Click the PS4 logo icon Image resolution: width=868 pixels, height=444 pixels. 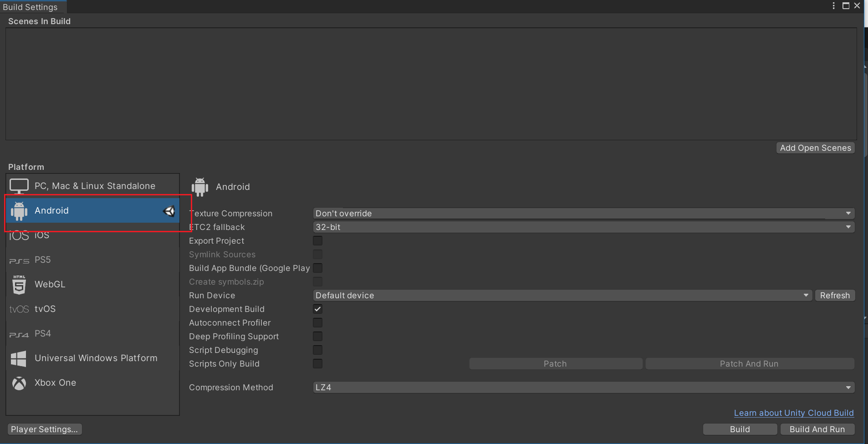pyautogui.click(x=19, y=334)
